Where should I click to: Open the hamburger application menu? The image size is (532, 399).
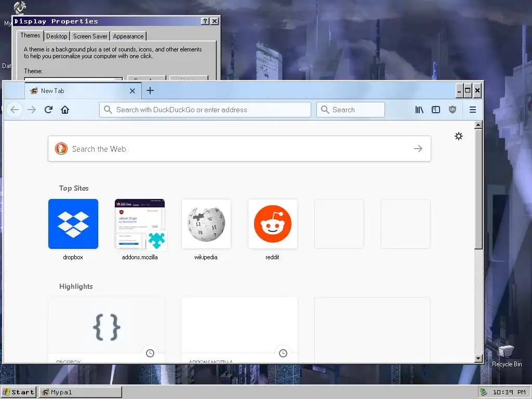tap(473, 110)
